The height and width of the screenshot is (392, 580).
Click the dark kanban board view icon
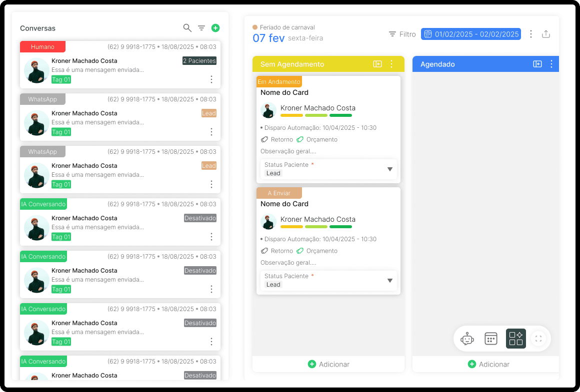coord(515,339)
